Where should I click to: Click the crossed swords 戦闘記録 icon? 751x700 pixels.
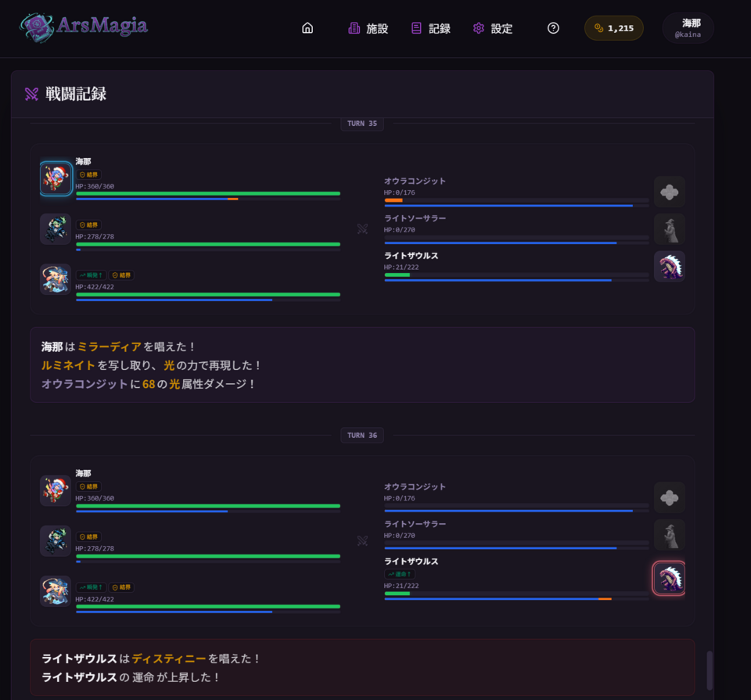point(31,94)
